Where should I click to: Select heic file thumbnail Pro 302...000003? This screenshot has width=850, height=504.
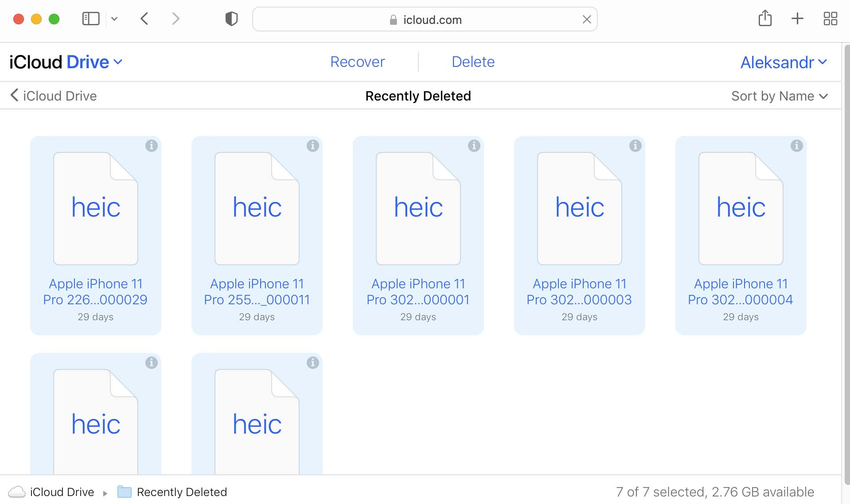[x=580, y=209]
